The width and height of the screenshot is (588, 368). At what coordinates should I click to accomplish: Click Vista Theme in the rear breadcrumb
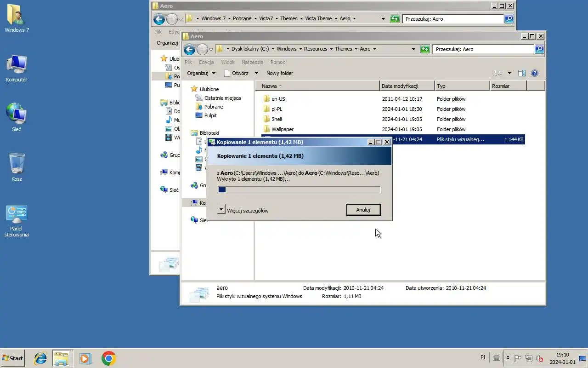tap(318, 18)
